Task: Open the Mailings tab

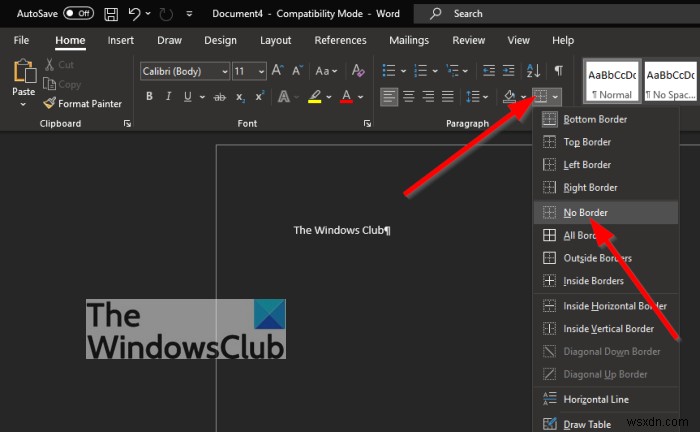Action: click(x=409, y=40)
